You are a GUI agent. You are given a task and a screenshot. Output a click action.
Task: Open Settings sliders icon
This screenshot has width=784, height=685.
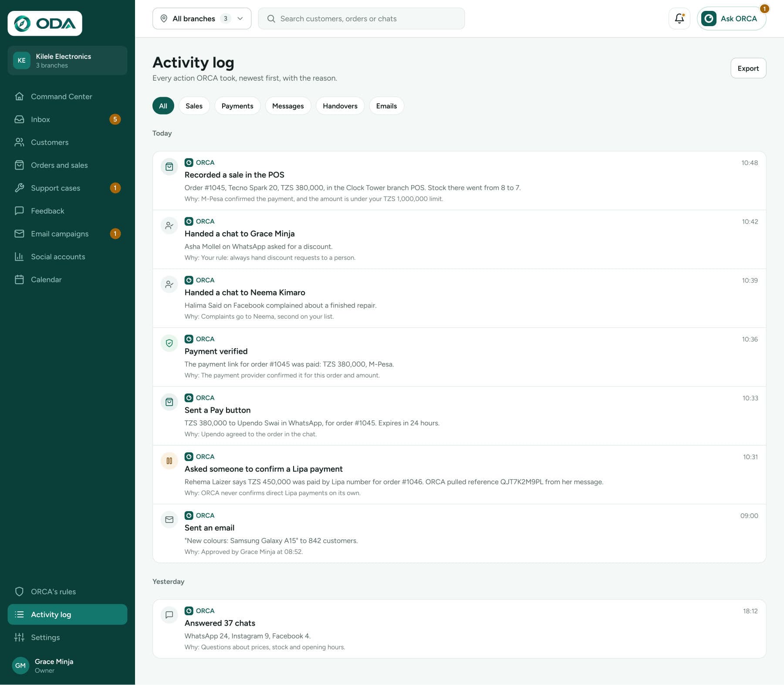(x=19, y=637)
